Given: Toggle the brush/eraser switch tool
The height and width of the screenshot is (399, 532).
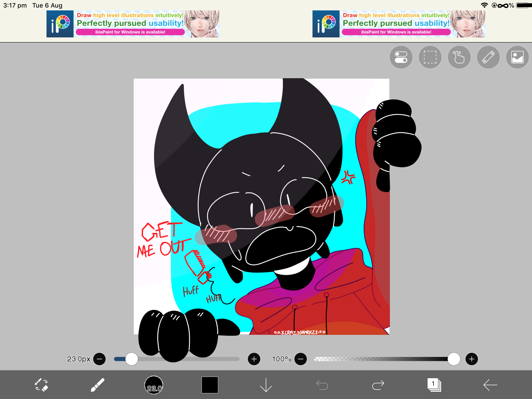Looking at the screenshot, I should click(42, 385).
